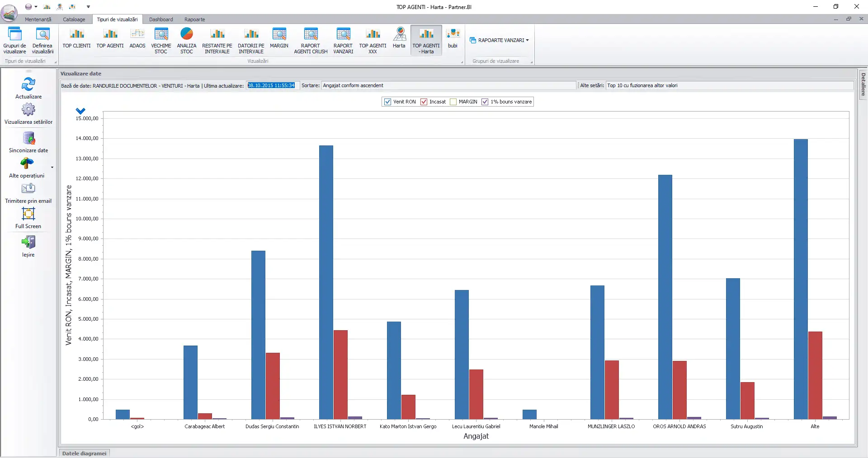Click the Kato Marton Istvan Gergo label
This screenshot has width=868, height=458.
click(408, 426)
